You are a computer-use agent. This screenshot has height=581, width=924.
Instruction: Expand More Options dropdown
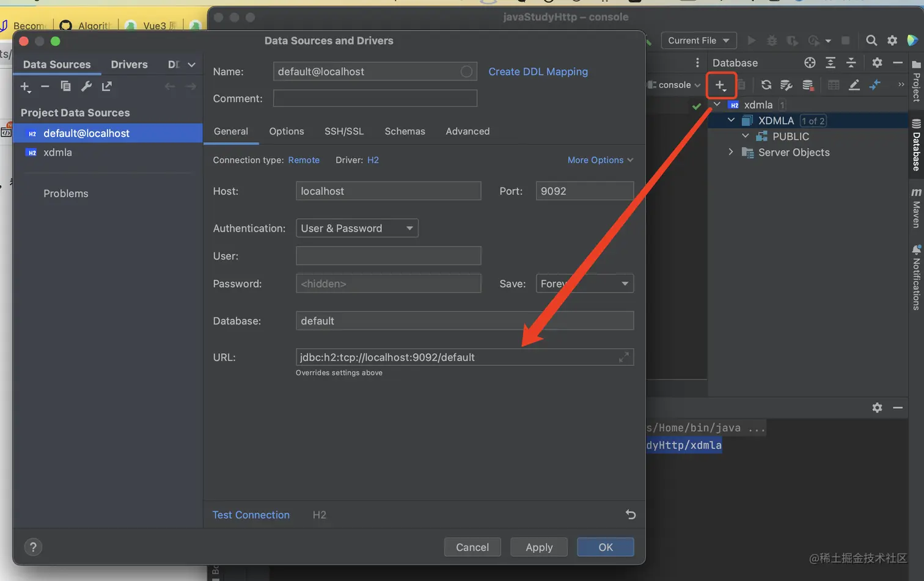600,160
